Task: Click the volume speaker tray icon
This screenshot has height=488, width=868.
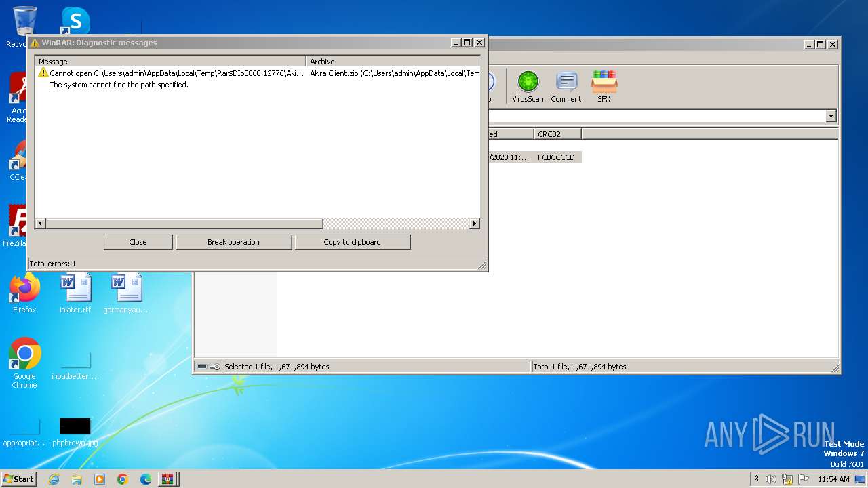Action: click(x=771, y=479)
